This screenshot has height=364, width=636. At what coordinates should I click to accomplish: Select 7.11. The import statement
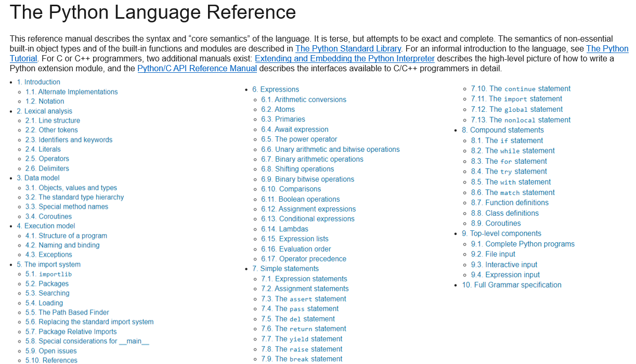click(x=516, y=99)
